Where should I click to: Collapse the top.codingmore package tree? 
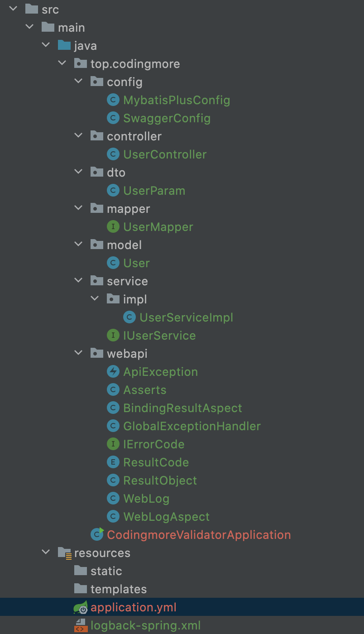click(62, 64)
